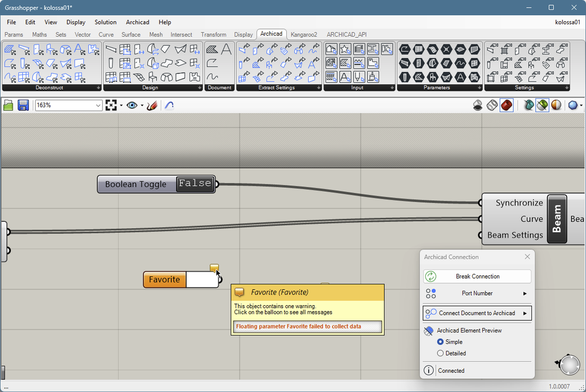Click the A text tool in the Document panel
Viewport: 586px width, 392px height.
(226, 49)
